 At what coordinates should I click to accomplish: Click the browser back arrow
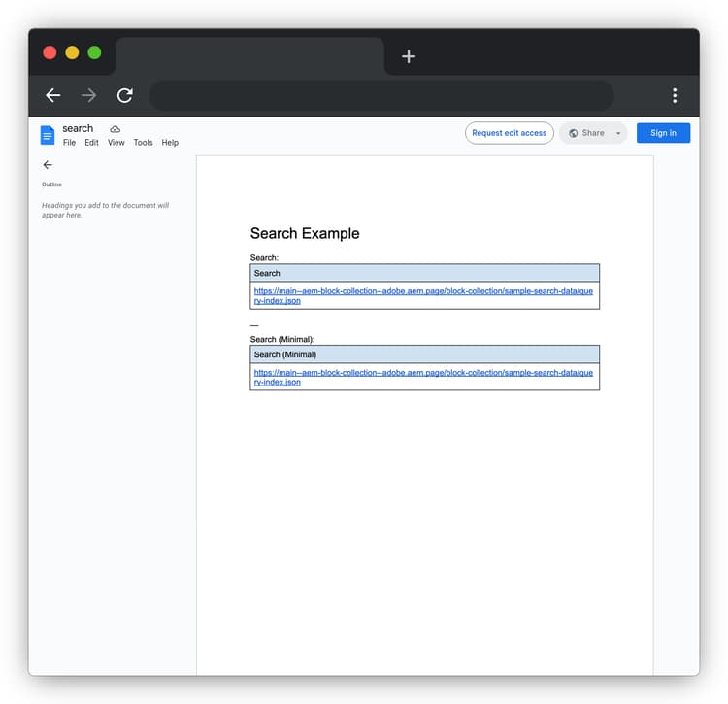coord(53,95)
